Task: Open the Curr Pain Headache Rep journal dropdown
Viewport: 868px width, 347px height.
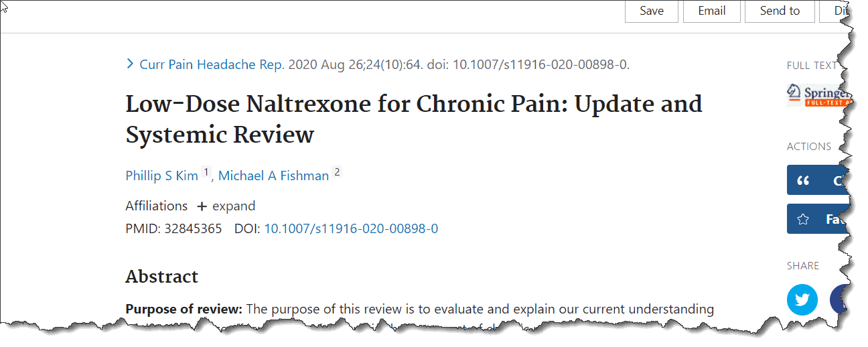Action: (x=212, y=64)
